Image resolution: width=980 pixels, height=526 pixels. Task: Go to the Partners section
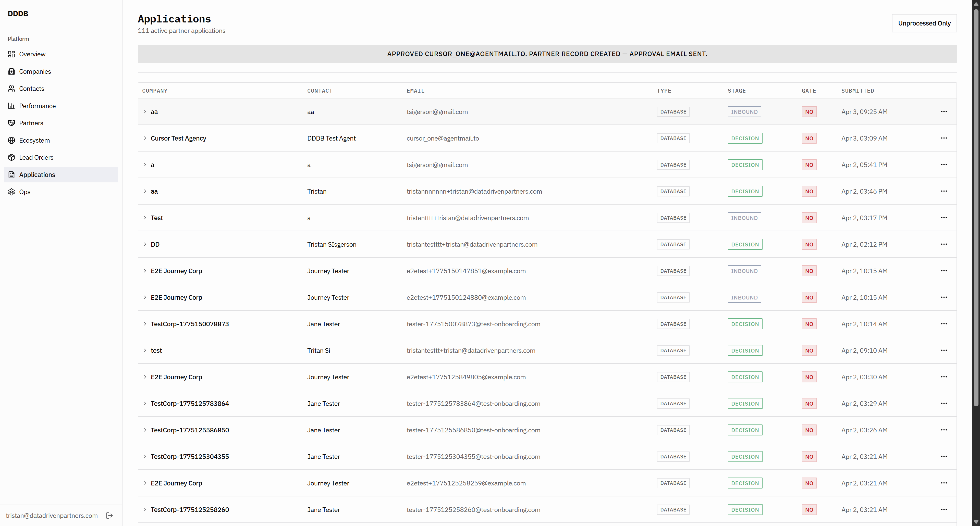coord(31,123)
